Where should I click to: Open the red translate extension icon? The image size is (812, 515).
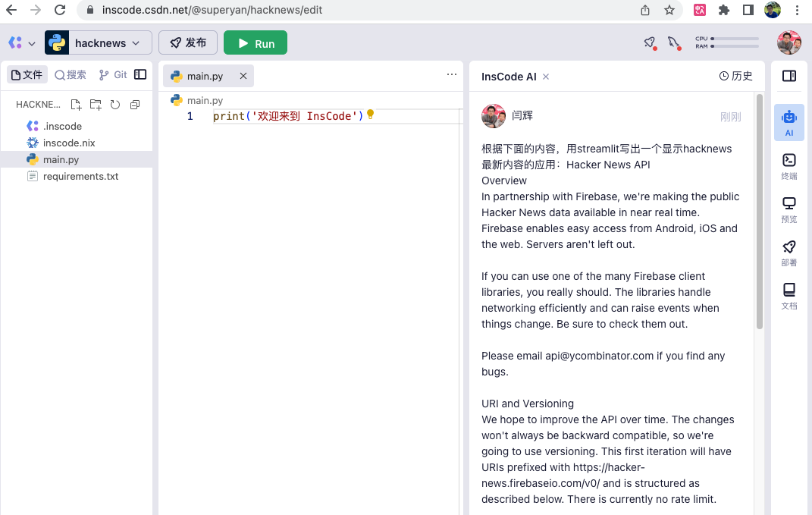tap(700, 10)
